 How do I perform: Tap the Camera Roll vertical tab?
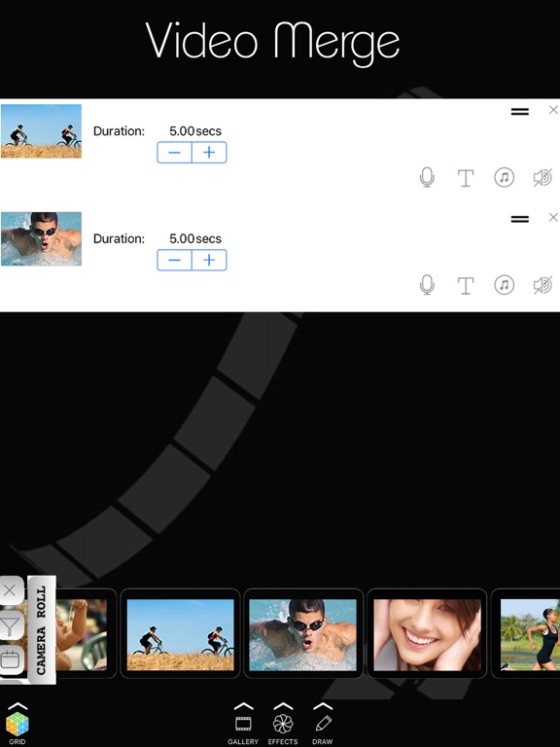point(42,630)
